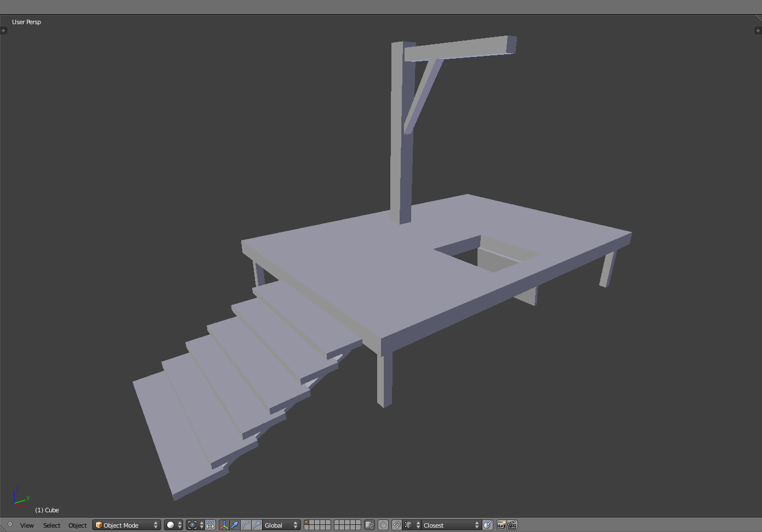Toggle lock camera and cursor to scene layers
Image resolution: width=762 pixels, height=532 pixels.
tap(369, 525)
